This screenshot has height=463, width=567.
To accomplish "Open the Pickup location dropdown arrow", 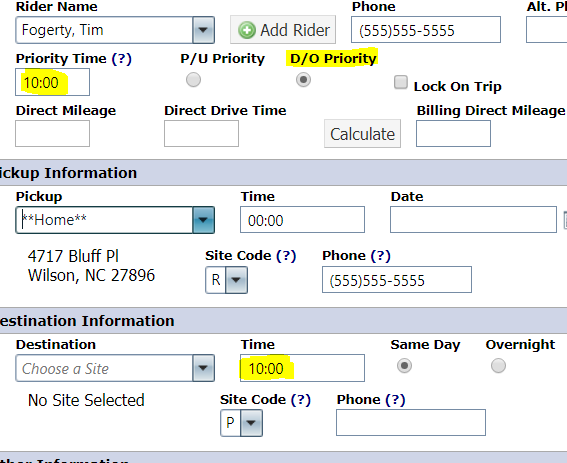I will [x=203, y=220].
